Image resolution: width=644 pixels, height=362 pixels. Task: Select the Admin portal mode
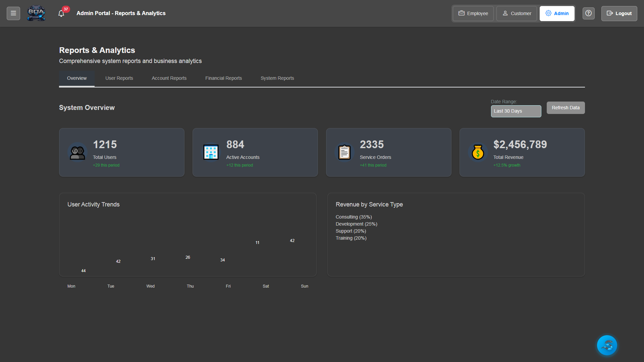click(x=557, y=13)
